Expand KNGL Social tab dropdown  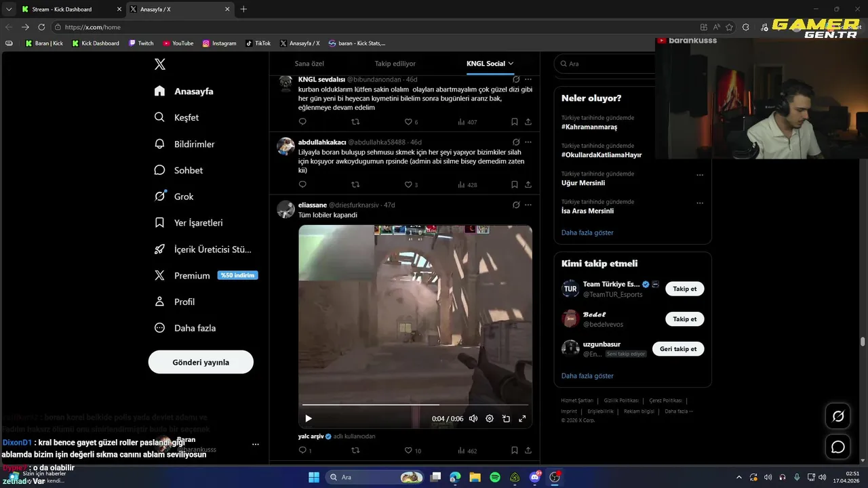tap(511, 64)
